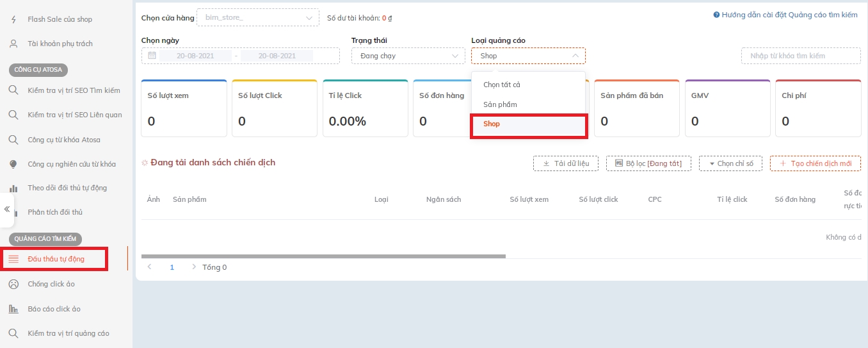
Task: Collapse sidebar with double-chevron icon
Action: click(x=7, y=210)
